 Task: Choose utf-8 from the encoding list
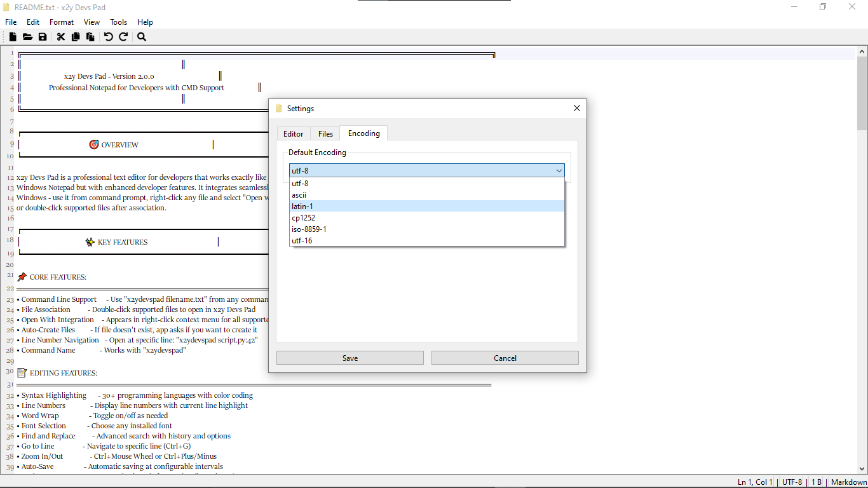pyautogui.click(x=427, y=184)
